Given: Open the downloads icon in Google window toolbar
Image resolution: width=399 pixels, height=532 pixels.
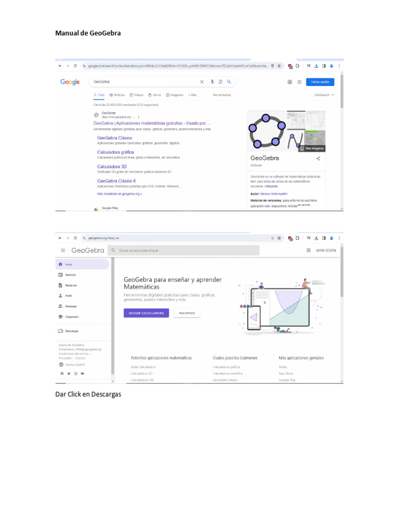Looking at the screenshot, I should click(x=316, y=66).
